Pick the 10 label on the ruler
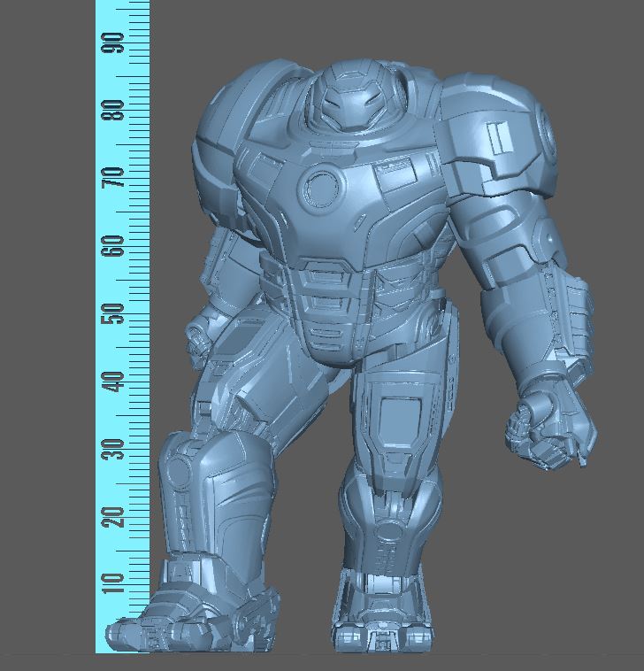This screenshot has width=644, height=671. [x=112, y=585]
